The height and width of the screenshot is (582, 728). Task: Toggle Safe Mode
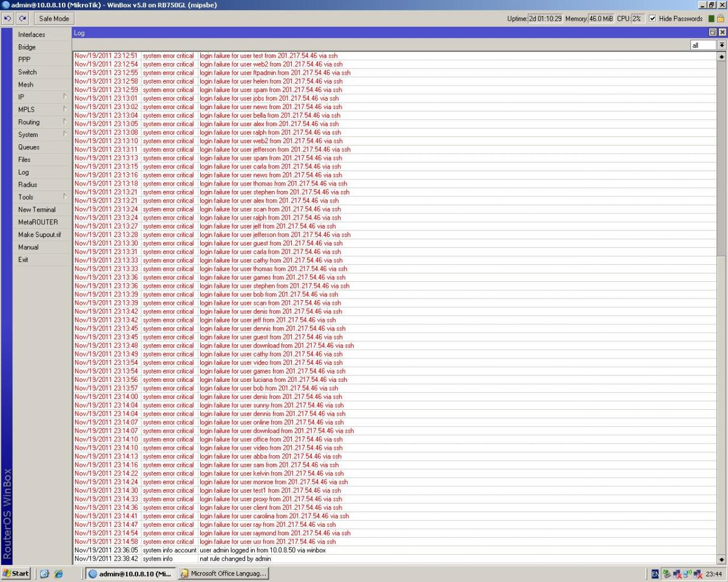54,18
